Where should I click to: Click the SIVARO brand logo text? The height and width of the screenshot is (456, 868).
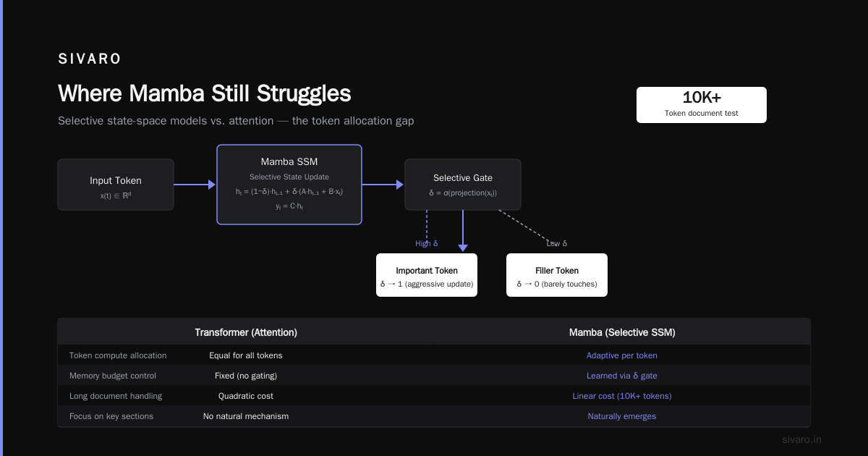click(x=90, y=59)
